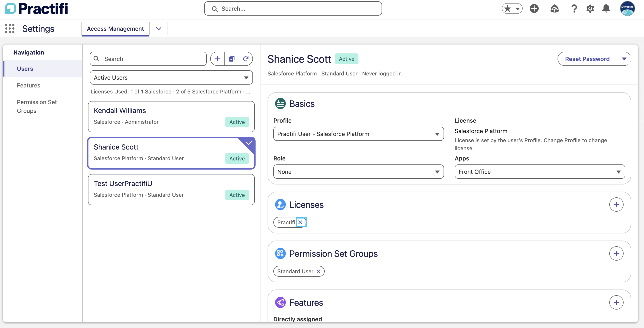Image resolution: width=644 pixels, height=328 pixels.
Task: Click the Basics section icon
Action: (280, 104)
